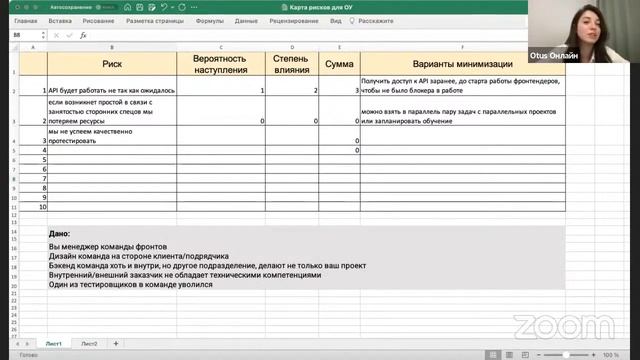This screenshot has width=640, height=360.
Task: Click the Redo/Repeat circular arrow icon
Action: (x=182, y=7)
